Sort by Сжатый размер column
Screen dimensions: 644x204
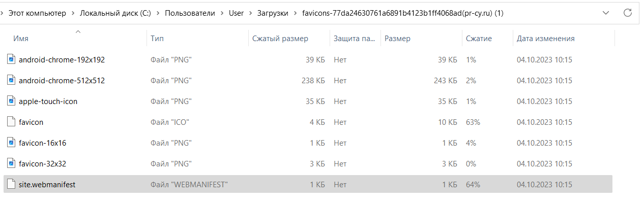click(280, 39)
